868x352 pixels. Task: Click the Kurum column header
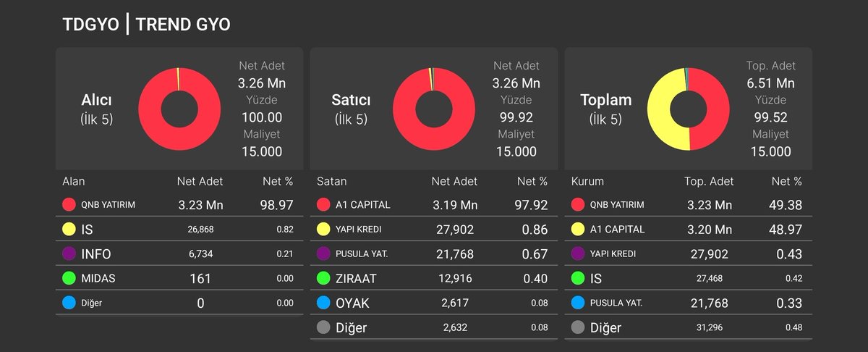[587, 181]
